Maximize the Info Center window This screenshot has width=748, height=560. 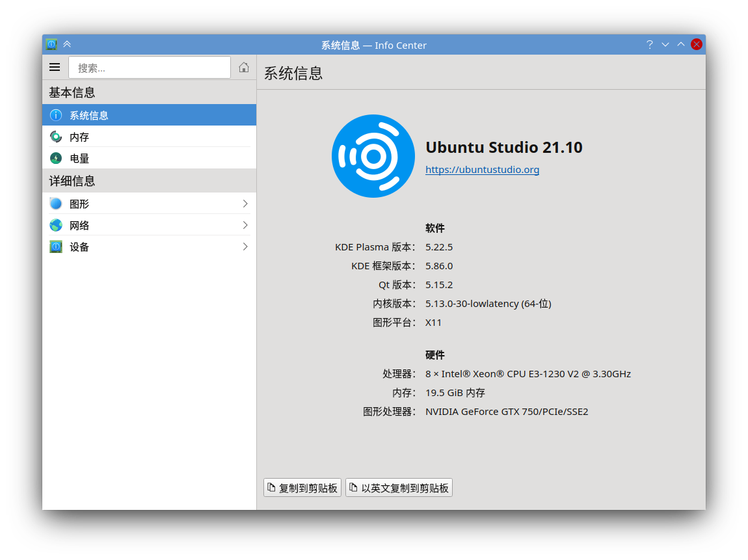681,44
